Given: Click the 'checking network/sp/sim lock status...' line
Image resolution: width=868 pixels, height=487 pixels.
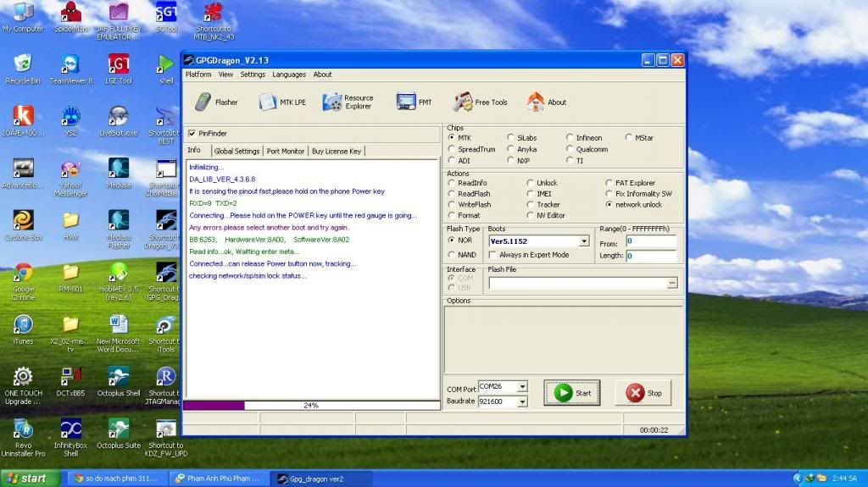Looking at the screenshot, I should [x=248, y=275].
